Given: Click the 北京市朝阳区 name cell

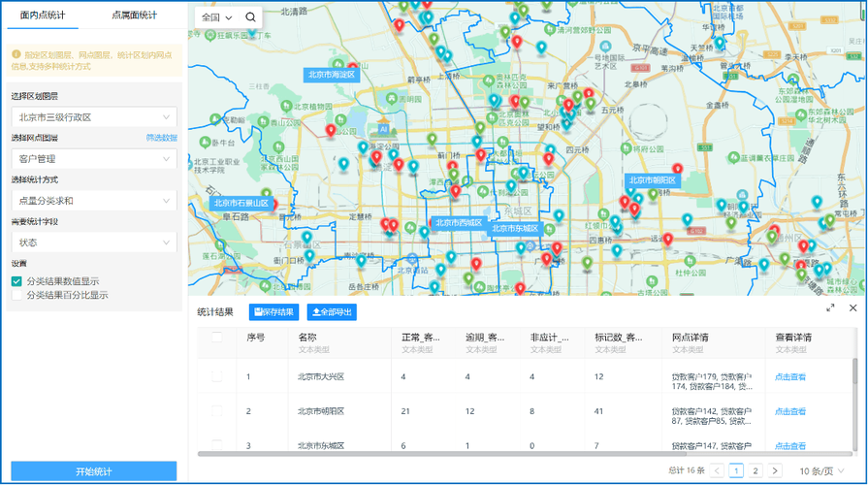Looking at the screenshot, I should [x=321, y=411].
